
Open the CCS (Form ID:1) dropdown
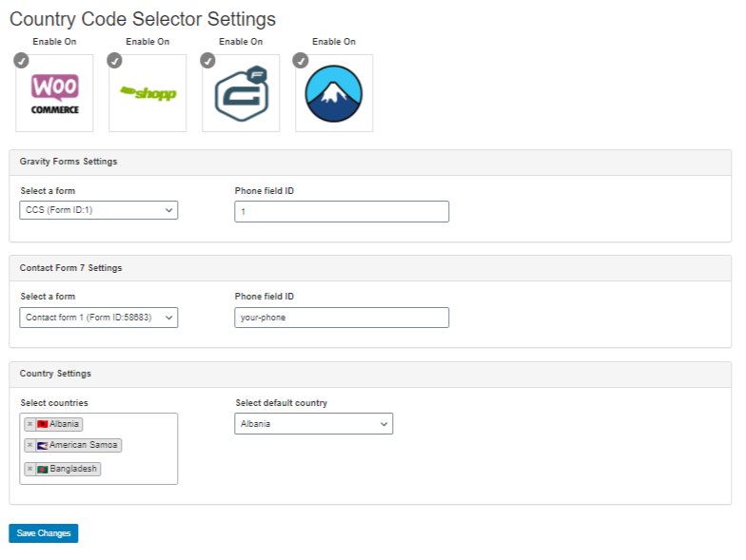[99, 210]
